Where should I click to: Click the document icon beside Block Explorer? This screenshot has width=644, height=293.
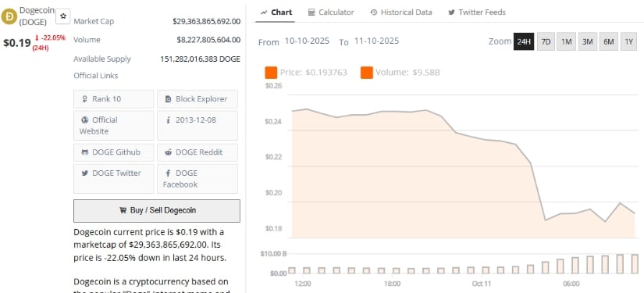pos(168,99)
